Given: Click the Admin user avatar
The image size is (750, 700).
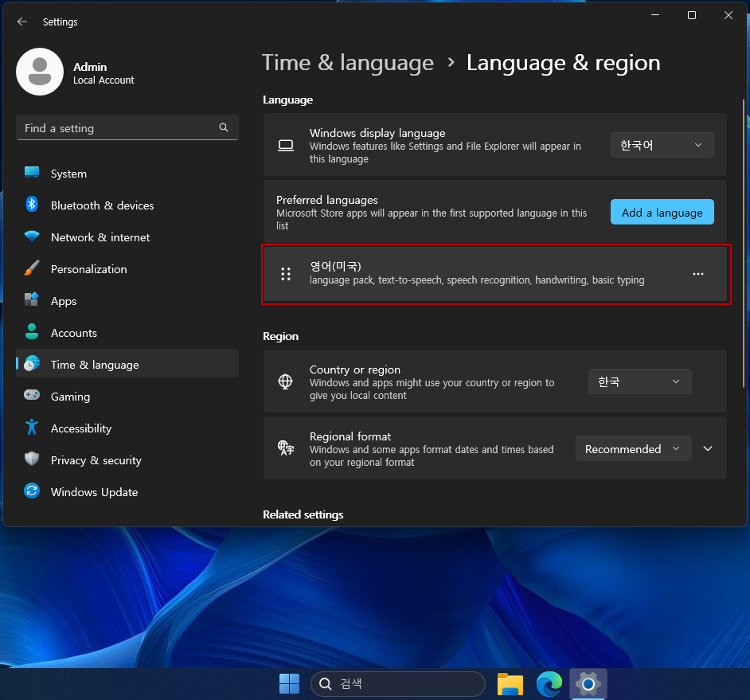Looking at the screenshot, I should point(40,72).
